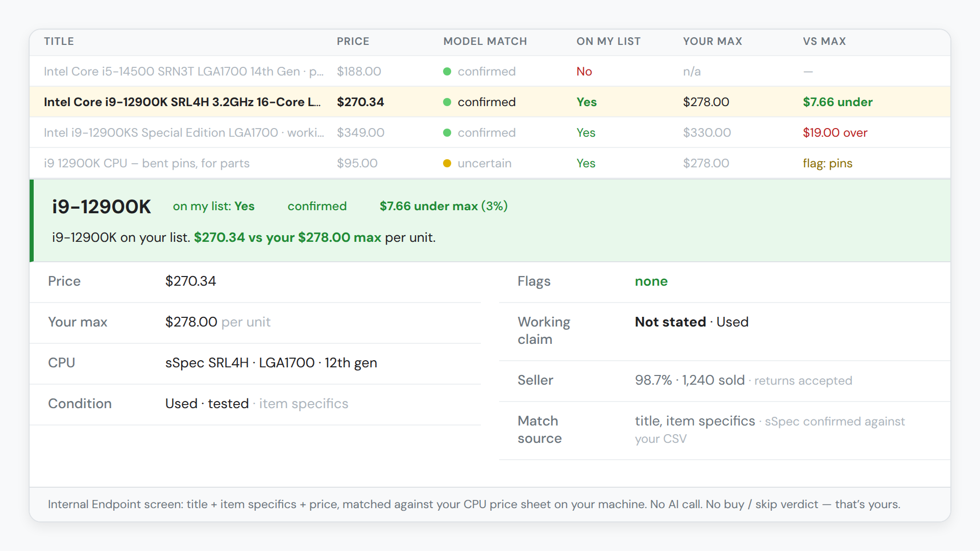Image resolution: width=980 pixels, height=551 pixels.
Task: Click the MODEL MATCH column header
Action: point(485,41)
